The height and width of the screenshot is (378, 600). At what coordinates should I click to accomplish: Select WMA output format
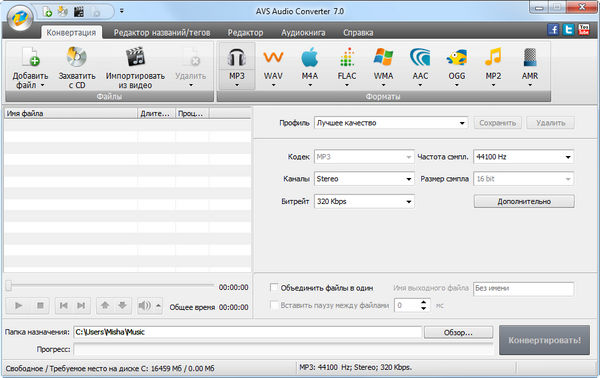pyautogui.click(x=383, y=66)
